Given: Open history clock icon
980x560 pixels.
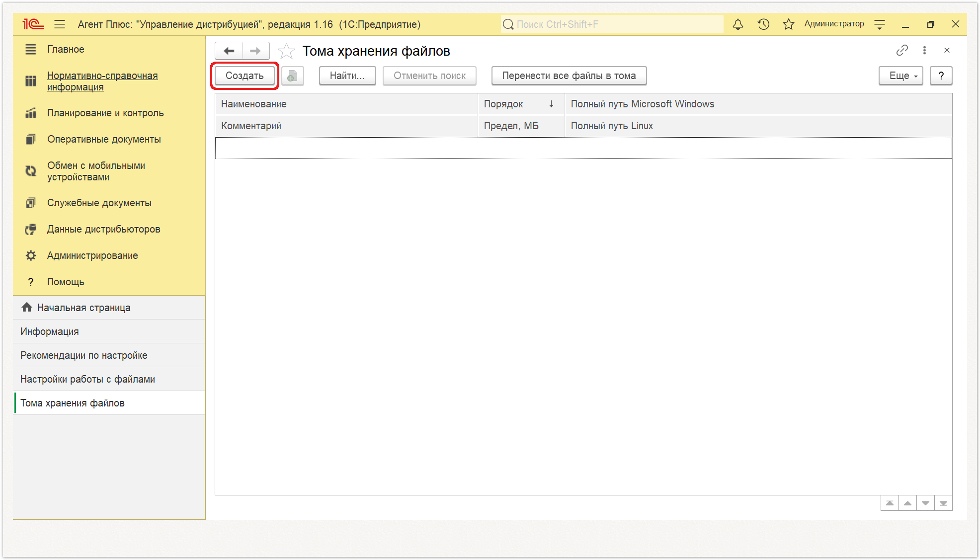Looking at the screenshot, I should [763, 24].
